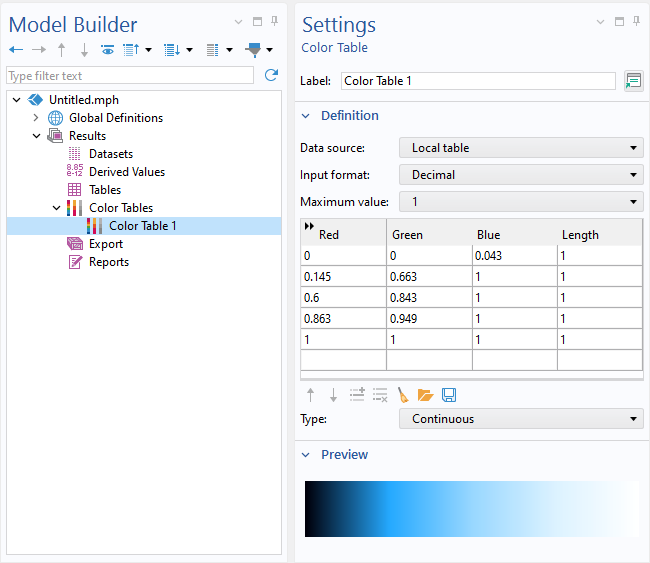Open the Type Continuous dropdown
The width and height of the screenshot is (650, 563).
[x=521, y=419]
